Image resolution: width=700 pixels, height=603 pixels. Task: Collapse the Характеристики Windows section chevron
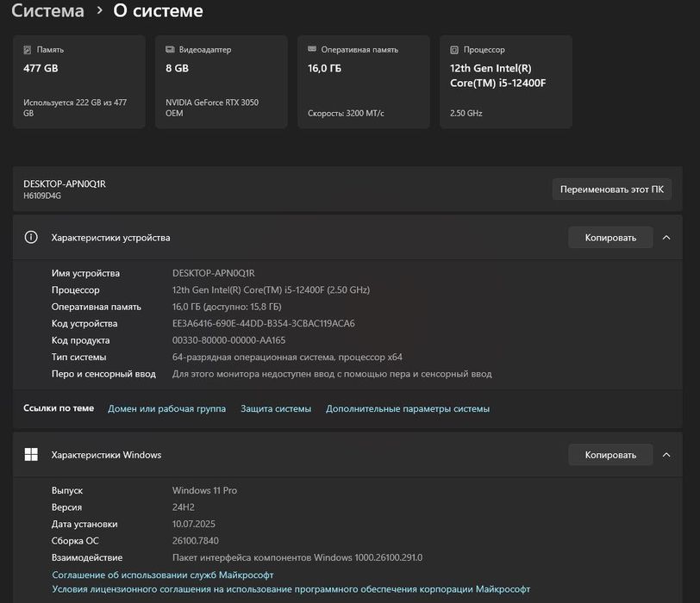(x=666, y=455)
